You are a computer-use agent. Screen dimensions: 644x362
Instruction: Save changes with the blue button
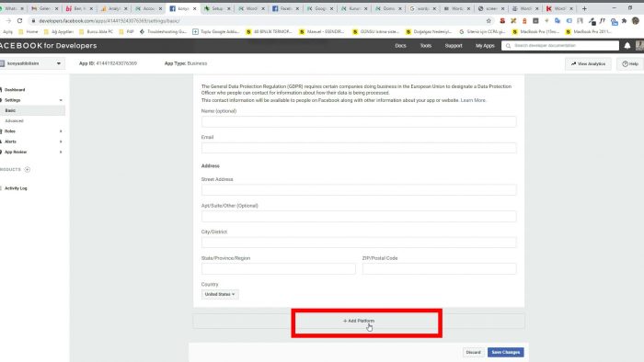click(x=506, y=352)
